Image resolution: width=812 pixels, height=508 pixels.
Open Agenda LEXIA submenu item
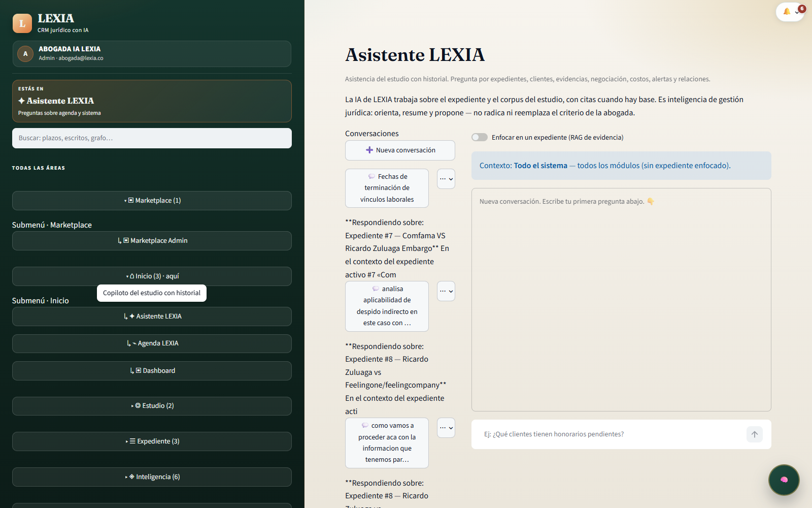pyautogui.click(x=152, y=343)
